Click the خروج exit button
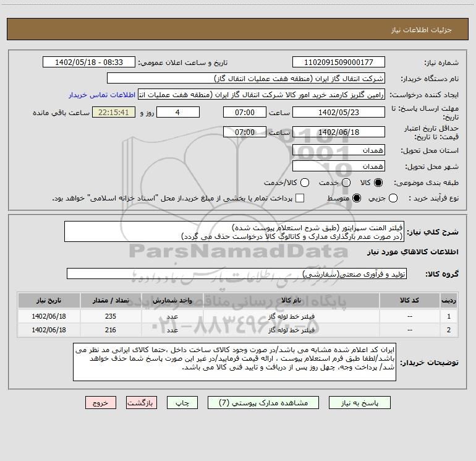Viewport: 476px width, 461px height. pyautogui.click(x=101, y=403)
